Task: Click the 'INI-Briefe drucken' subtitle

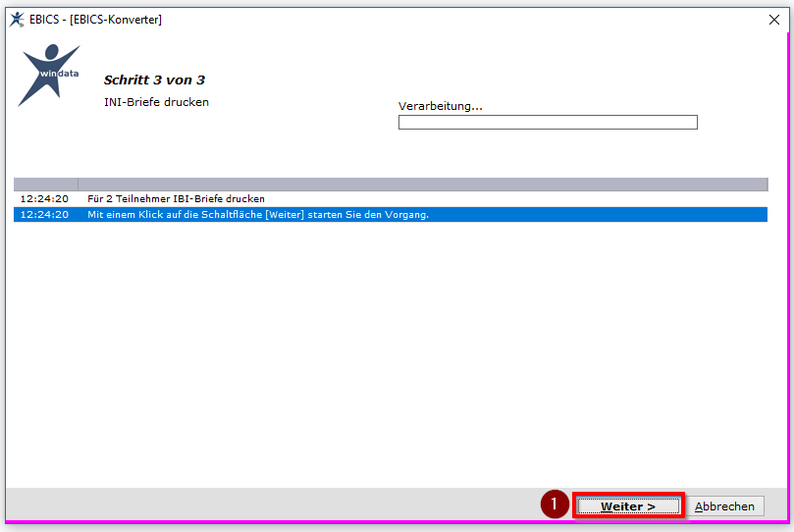Action: 156,102
